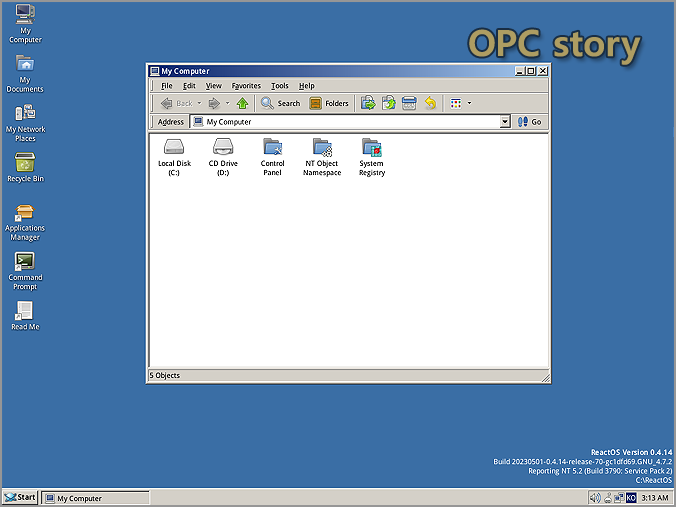Click the title bar My Computer icon
The width and height of the screenshot is (676, 507).
pyautogui.click(x=154, y=71)
